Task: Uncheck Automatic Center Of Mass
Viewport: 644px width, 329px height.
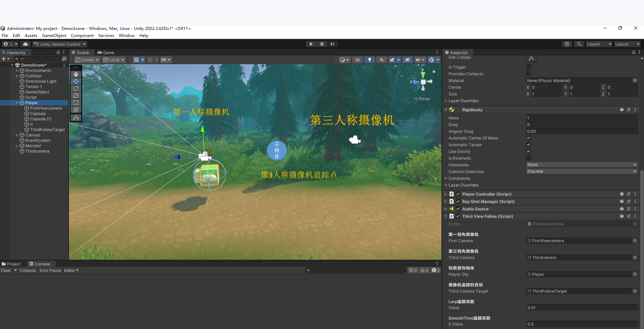Action: pyautogui.click(x=529, y=138)
